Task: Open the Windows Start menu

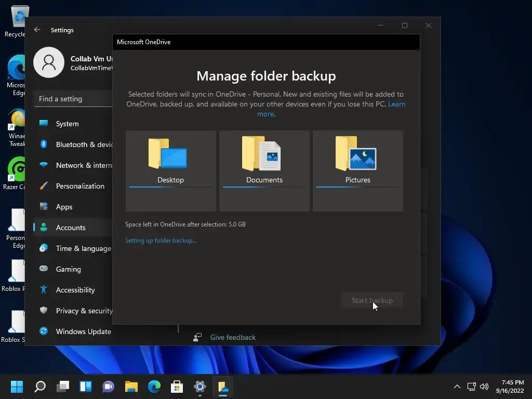Action: tap(17, 387)
